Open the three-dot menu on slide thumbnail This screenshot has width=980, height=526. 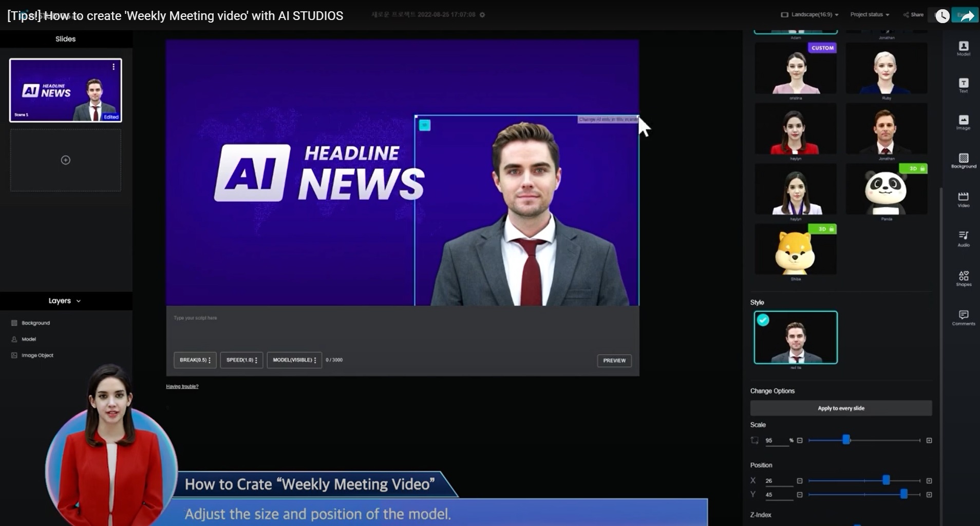point(114,67)
